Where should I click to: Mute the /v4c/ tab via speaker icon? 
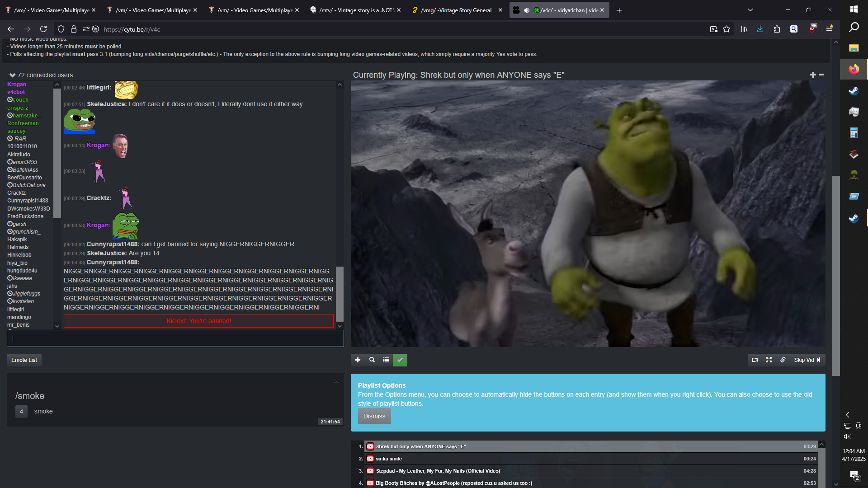pos(527,10)
